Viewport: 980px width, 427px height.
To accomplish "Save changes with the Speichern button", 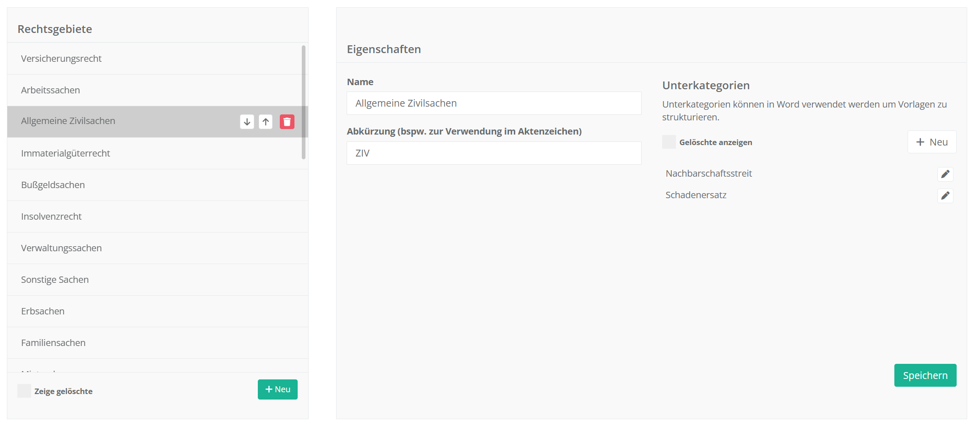I will 925,375.
